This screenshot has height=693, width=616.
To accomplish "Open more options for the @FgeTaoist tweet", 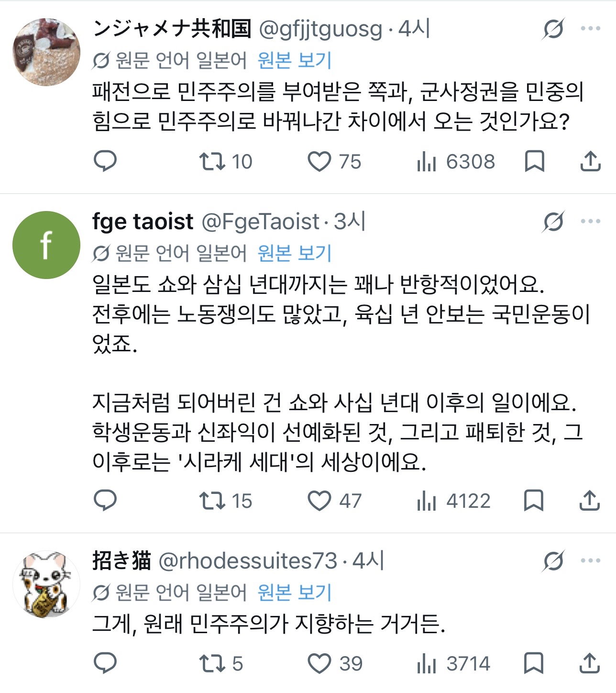I will pyautogui.click(x=591, y=221).
